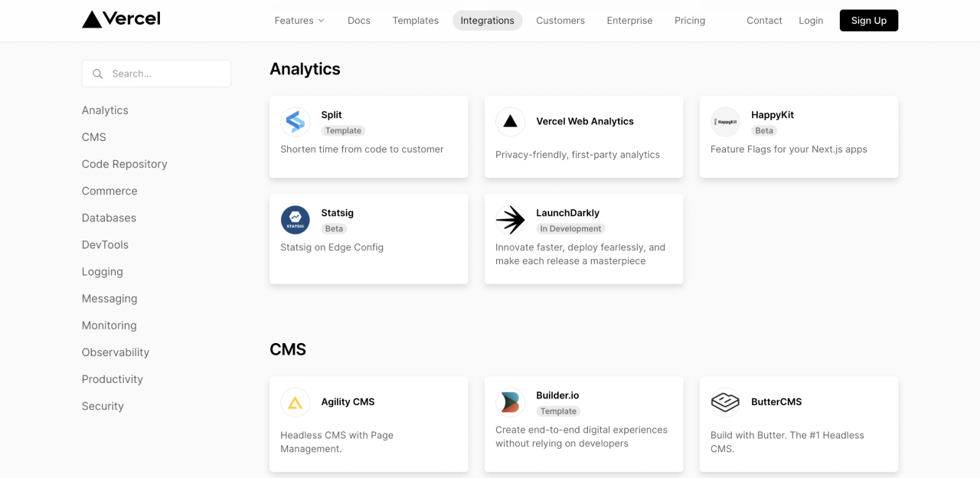The image size is (980, 478).
Task: Click 'Build with Butter' description text
Action: click(x=787, y=442)
